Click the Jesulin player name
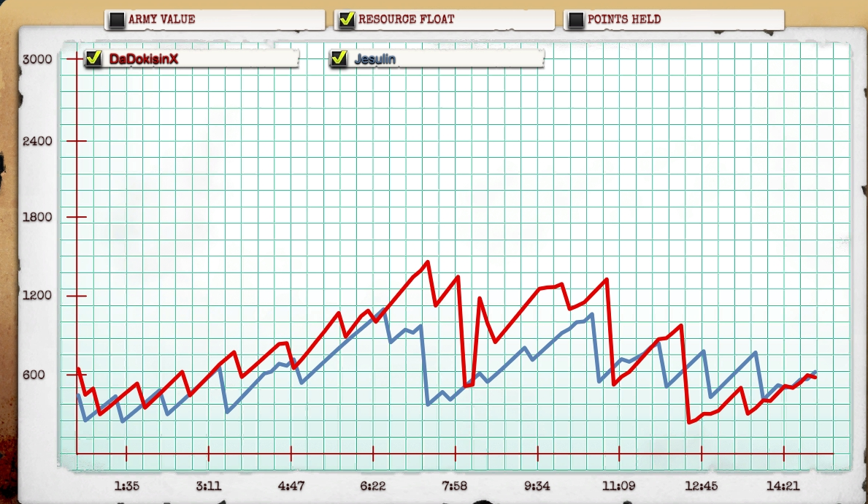 point(375,59)
